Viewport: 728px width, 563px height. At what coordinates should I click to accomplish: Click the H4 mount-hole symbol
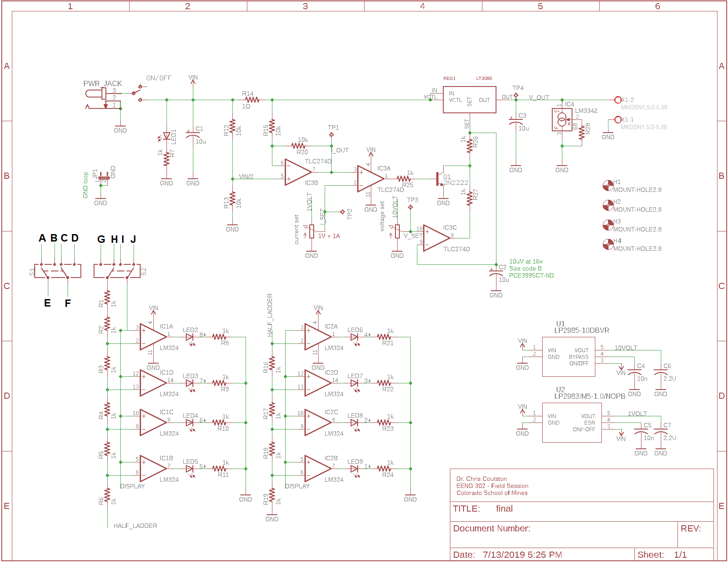coord(608,245)
